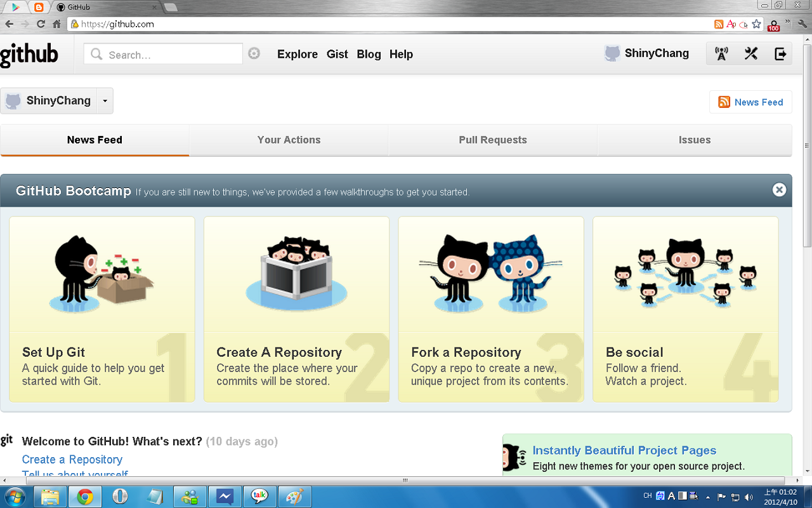Bookmark this page with the star icon
Viewport: 812px width, 508px height.
(x=756, y=24)
